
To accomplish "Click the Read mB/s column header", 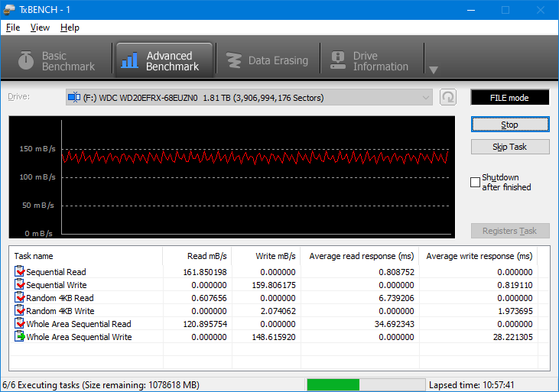I will 197,256.
